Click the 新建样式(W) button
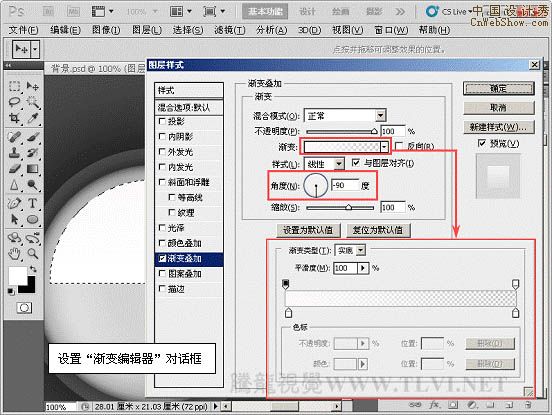This screenshot has height=415, width=552. [x=498, y=127]
